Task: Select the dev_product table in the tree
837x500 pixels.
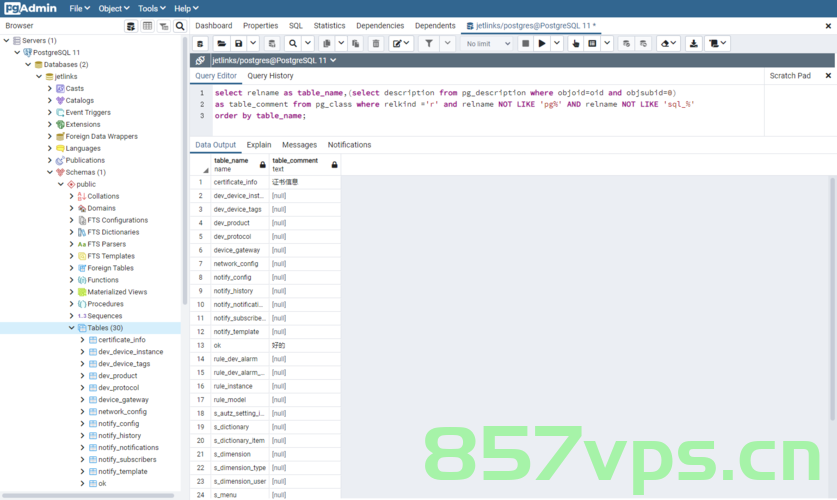Action: (117, 376)
